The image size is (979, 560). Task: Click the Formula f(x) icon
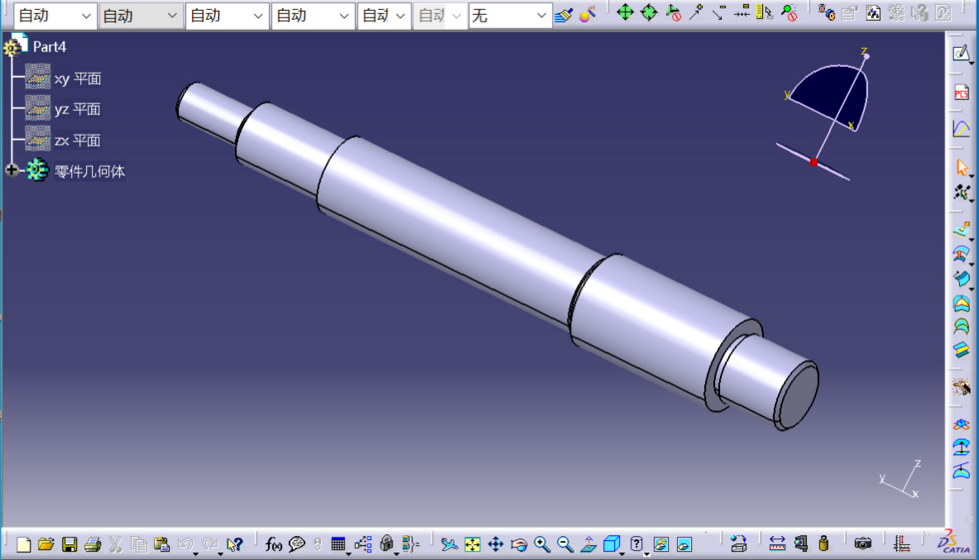(273, 544)
